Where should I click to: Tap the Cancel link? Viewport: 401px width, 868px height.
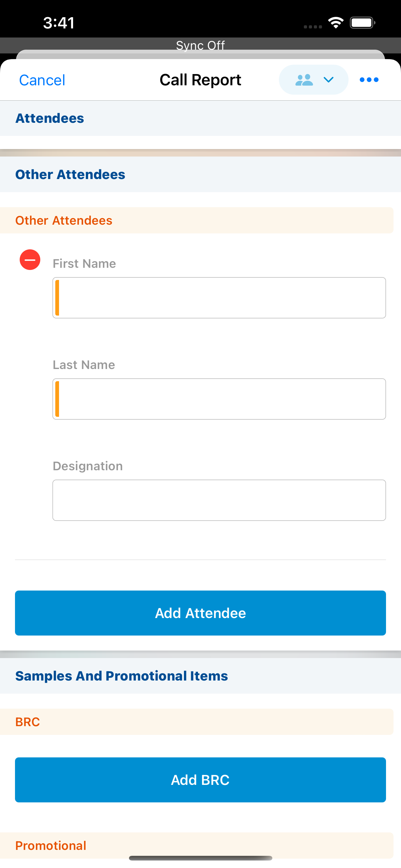(42, 80)
